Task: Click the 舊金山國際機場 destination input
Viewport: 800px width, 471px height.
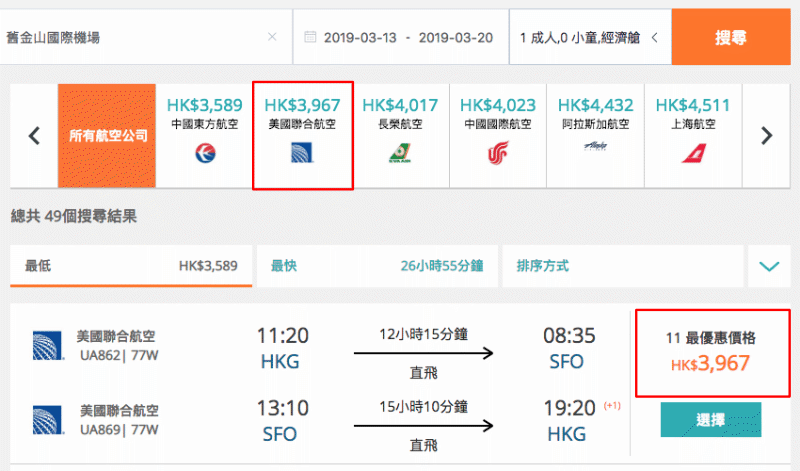Action: pyautogui.click(x=145, y=37)
